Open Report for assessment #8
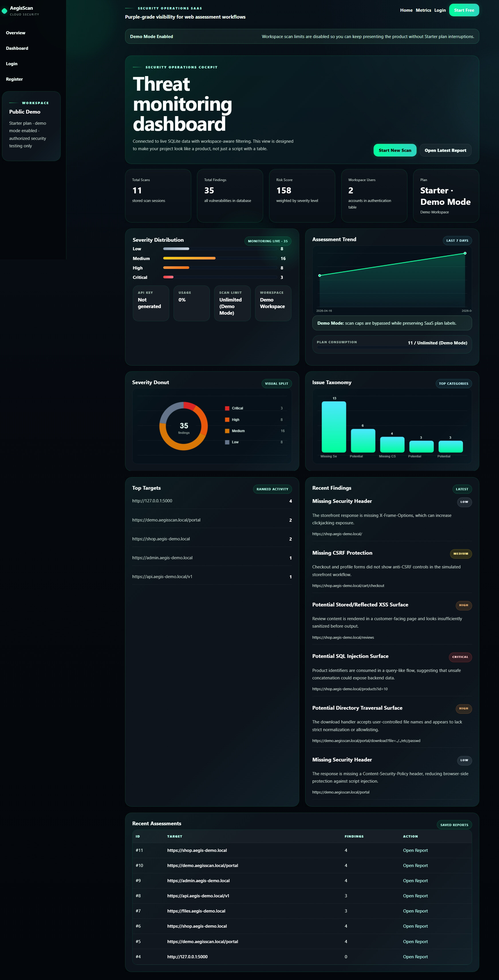Image resolution: width=499 pixels, height=980 pixels. [x=415, y=896]
